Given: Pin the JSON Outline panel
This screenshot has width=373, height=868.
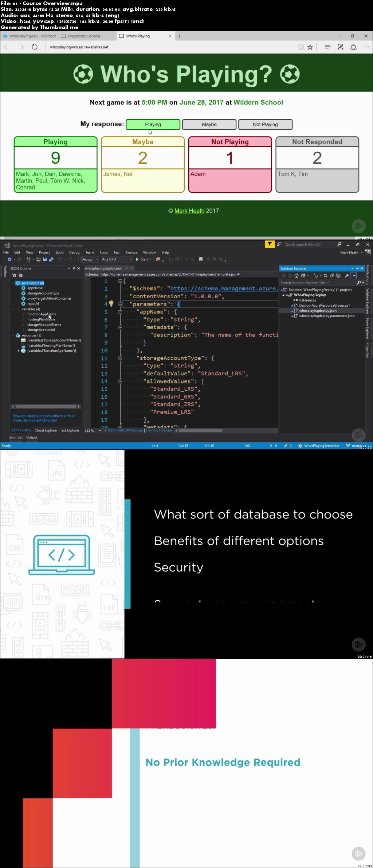Looking at the screenshot, I should tap(74, 268).
